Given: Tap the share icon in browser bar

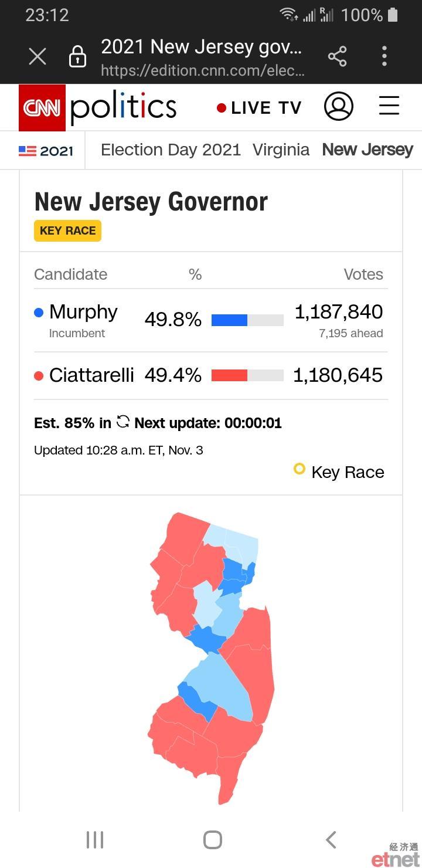Looking at the screenshot, I should 337,56.
